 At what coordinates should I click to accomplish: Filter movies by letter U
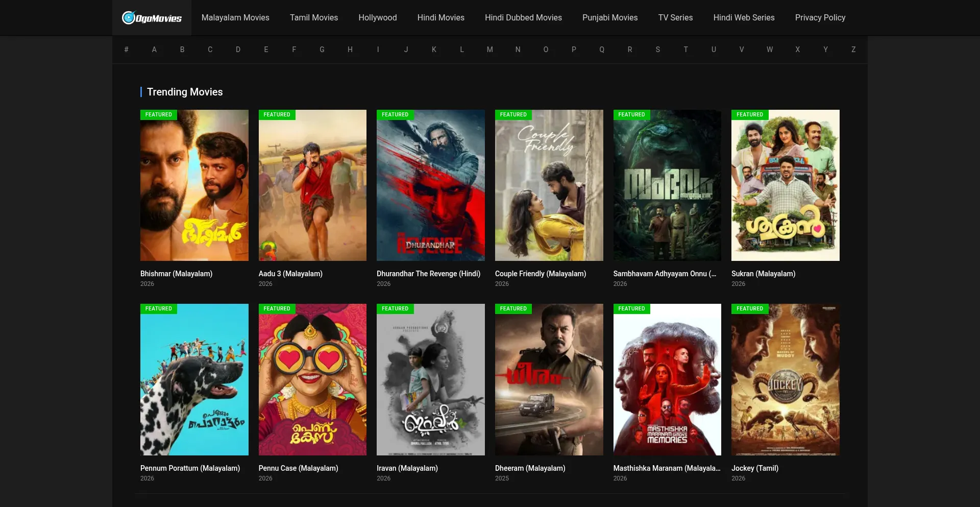point(714,50)
